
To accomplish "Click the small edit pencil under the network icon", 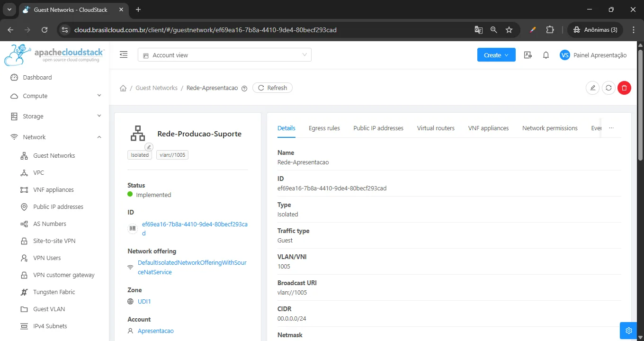I will 149,147.
